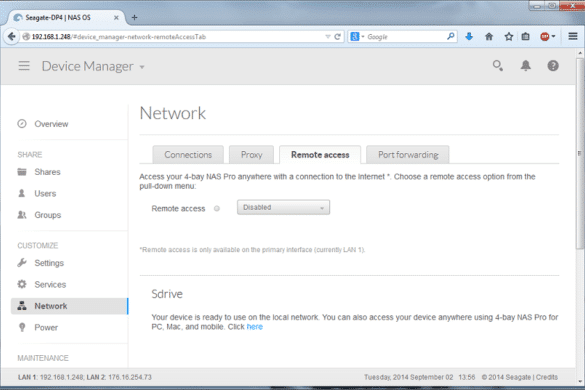Screen dimensions: 585x390
Task: Switch to the Proxy tab
Action: 251,155
